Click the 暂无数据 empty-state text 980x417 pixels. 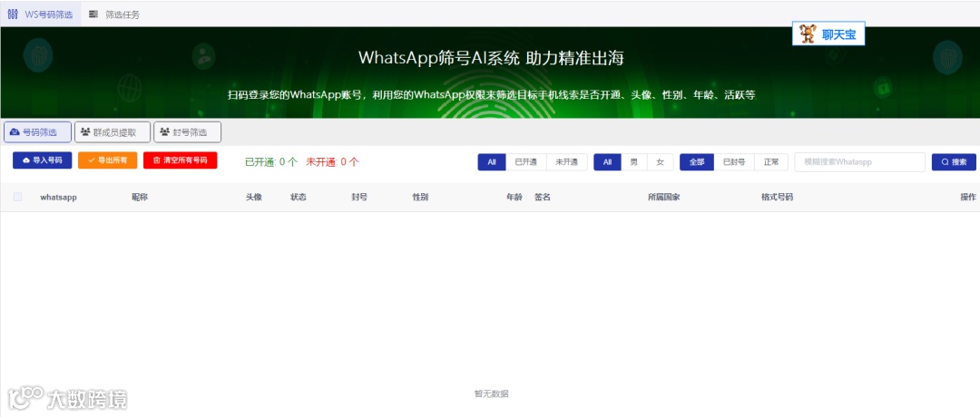491,394
